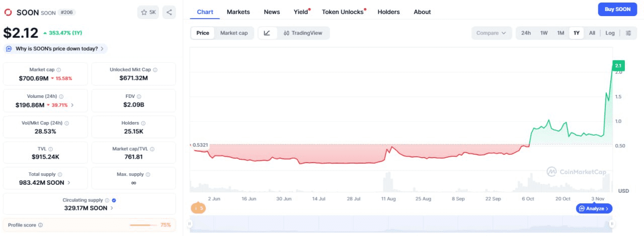Open the share icon button
Image resolution: width=644 pixels, height=236 pixels.
[x=169, y=12]
